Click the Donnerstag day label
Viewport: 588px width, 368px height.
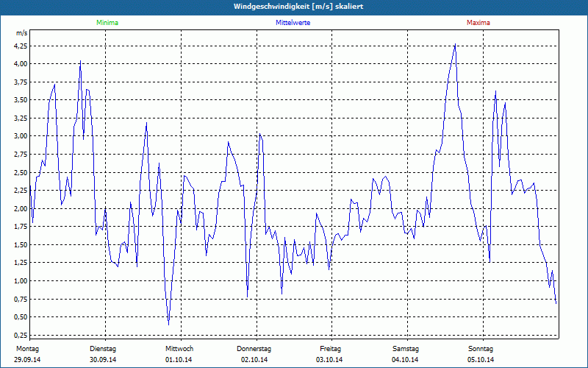(x=254, y=349)
